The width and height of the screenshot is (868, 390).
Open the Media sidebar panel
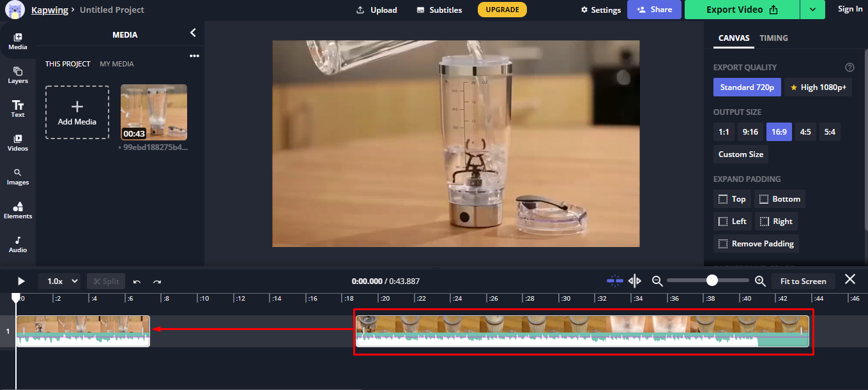point(18,41)
